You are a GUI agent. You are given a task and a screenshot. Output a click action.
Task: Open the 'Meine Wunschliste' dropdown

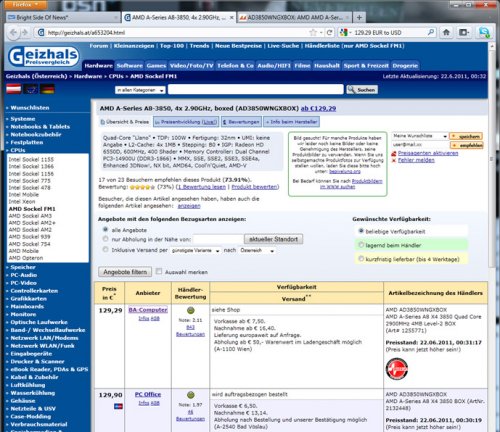(420, 136)
